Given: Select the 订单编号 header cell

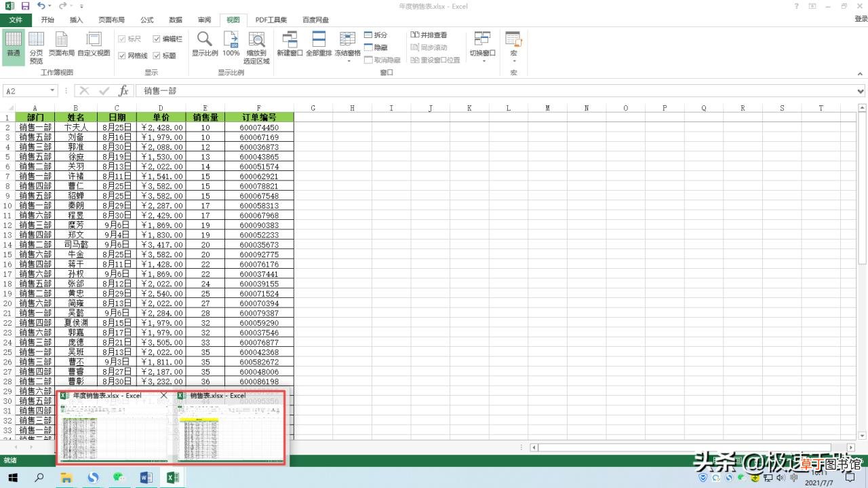Looking at the screenshot, I should point(259,117).
